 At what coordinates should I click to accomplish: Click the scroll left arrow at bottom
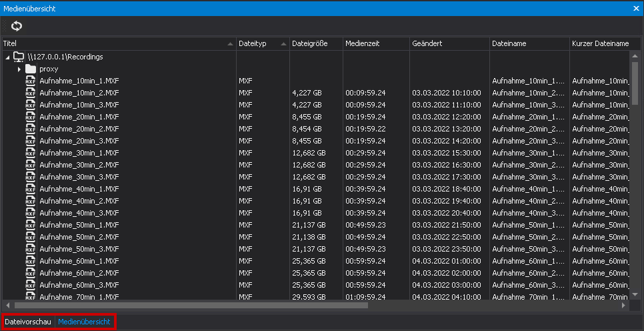7,306
